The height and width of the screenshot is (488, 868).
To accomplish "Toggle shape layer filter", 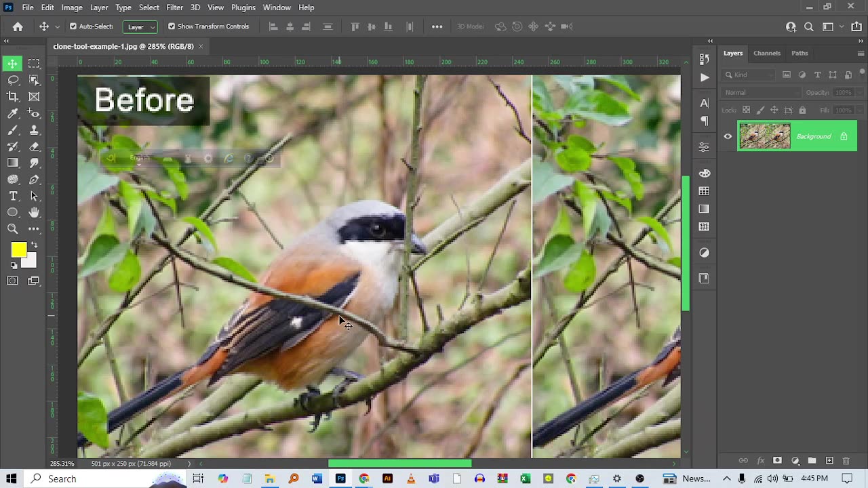I will (833, 75).
